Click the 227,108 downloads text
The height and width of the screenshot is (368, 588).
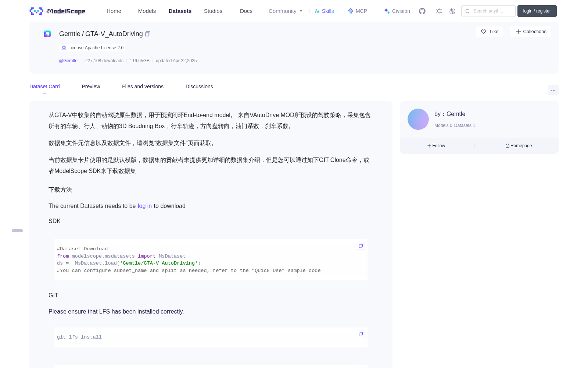coord(104,61)
